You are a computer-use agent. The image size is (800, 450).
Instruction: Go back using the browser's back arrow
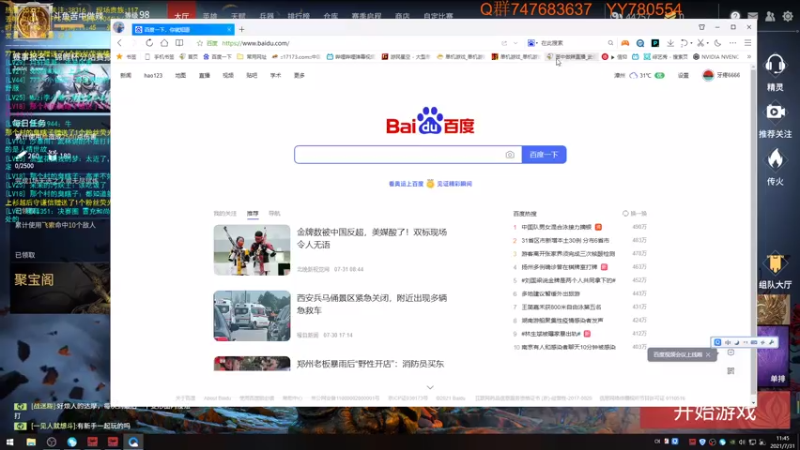coord(120,43)
